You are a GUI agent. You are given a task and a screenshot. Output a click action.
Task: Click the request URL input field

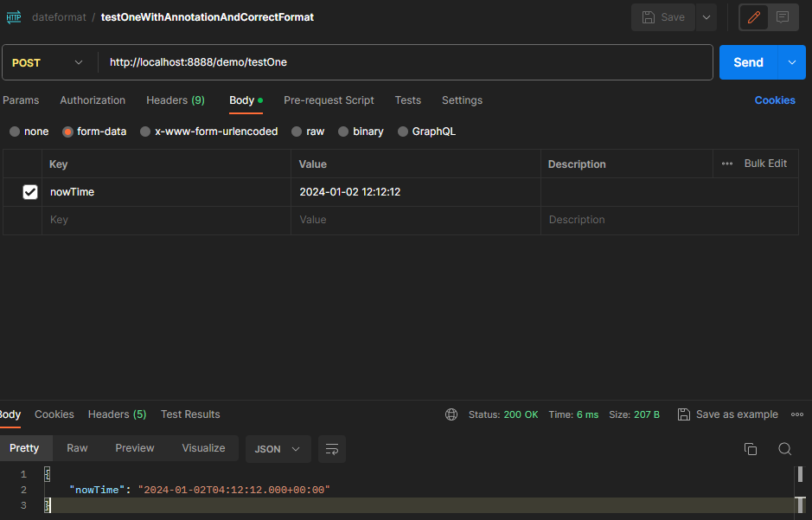coord(406,62)
